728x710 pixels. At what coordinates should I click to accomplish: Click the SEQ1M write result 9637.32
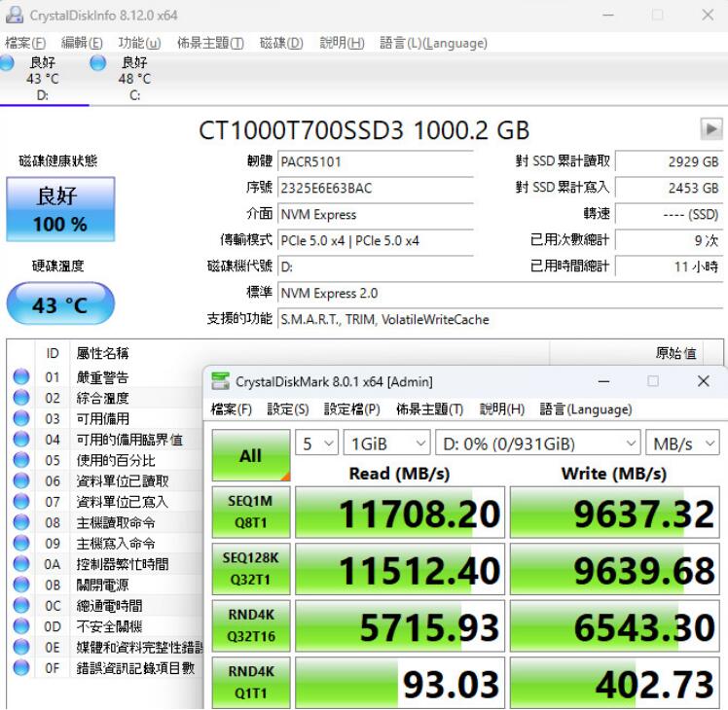615,513
